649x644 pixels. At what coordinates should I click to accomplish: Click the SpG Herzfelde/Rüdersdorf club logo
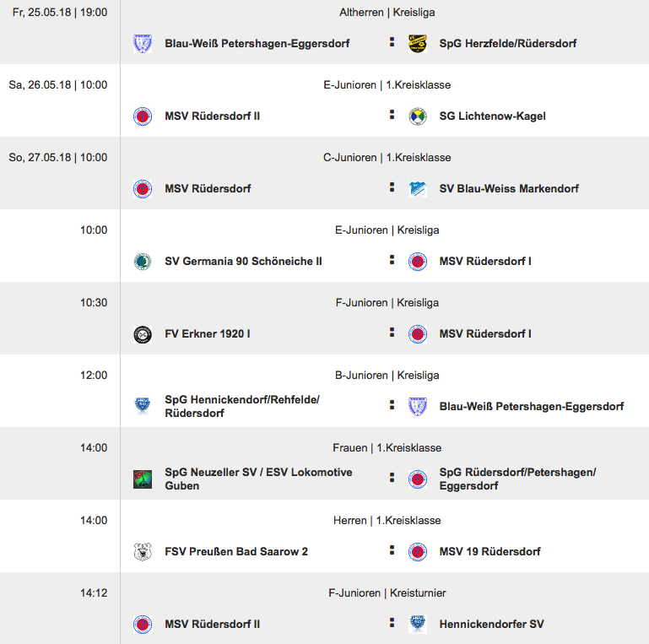click(x=417, y=44)
